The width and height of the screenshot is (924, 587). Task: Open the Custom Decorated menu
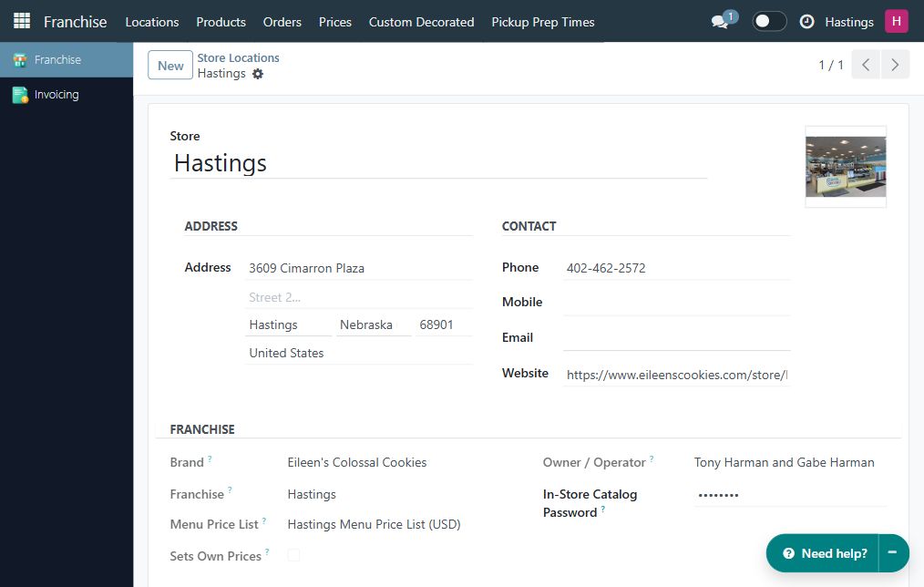point(421,22)
